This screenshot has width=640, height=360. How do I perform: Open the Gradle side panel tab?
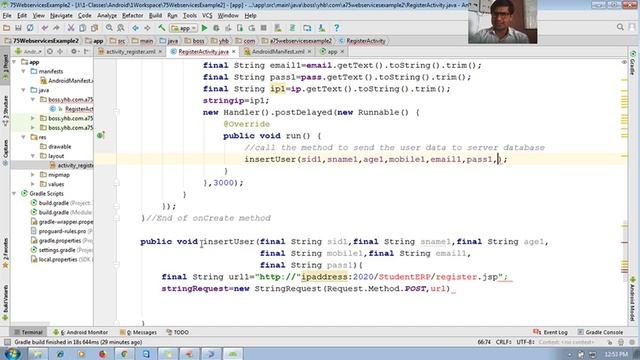click(x=633, y=63)
